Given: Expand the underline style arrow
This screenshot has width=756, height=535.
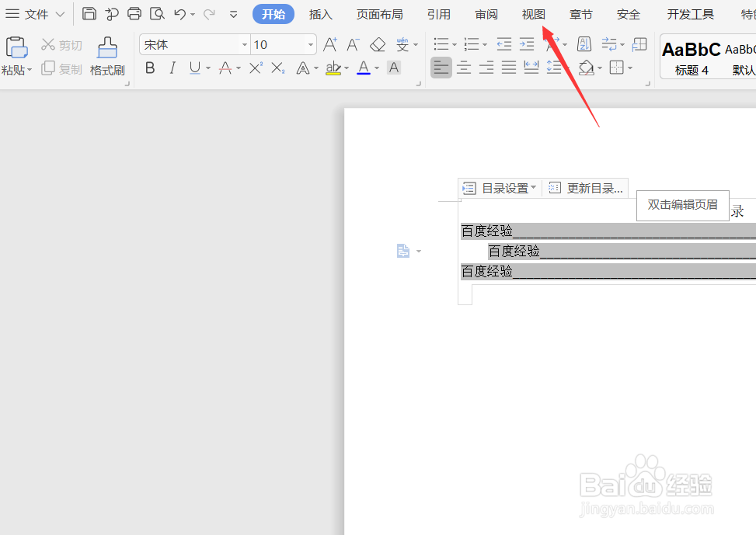Looking at the screenshot, I should (207, 68).
